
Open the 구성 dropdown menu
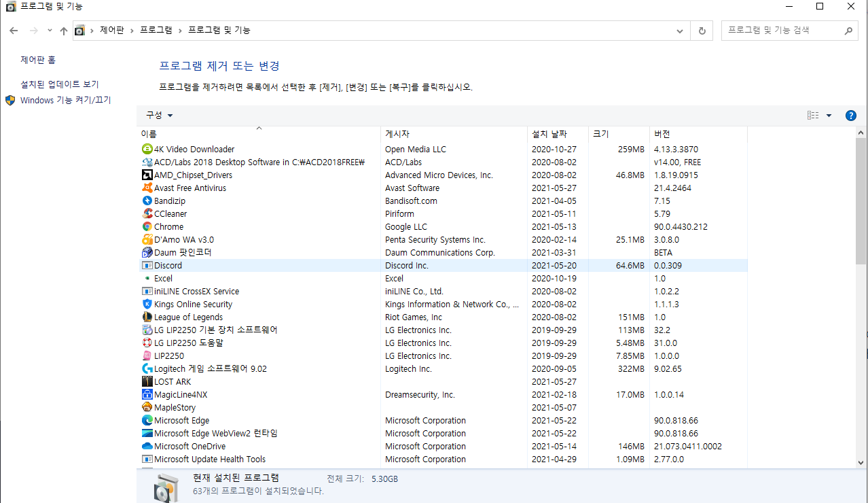point(160,116)
